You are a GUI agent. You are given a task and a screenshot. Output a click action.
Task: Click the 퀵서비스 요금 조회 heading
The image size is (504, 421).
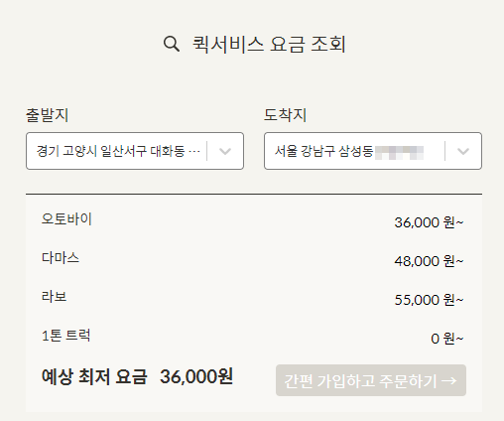coord(269,44)
